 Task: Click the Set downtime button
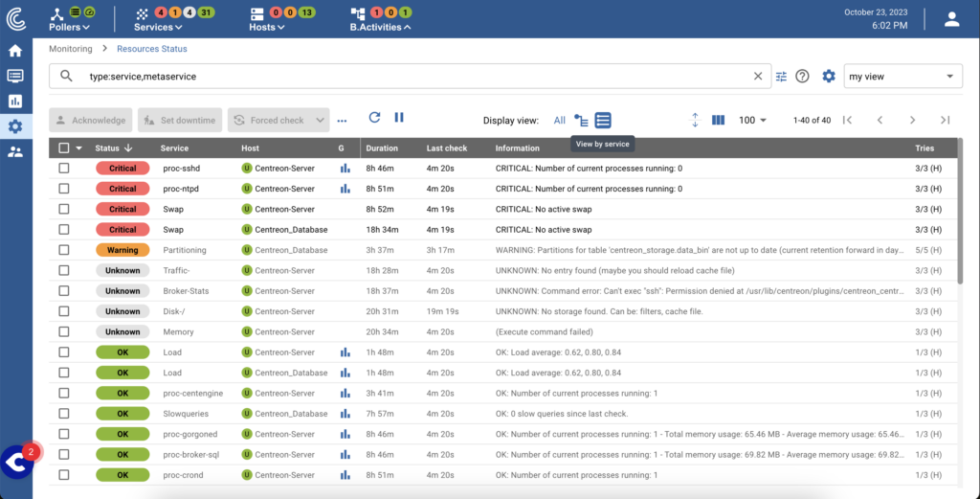point(180,120)
